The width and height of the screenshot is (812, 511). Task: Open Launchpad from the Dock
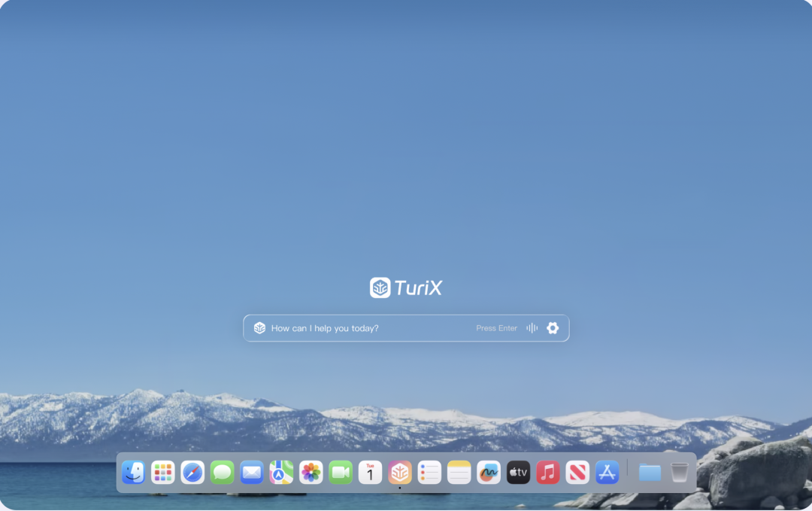click(162, 473)
